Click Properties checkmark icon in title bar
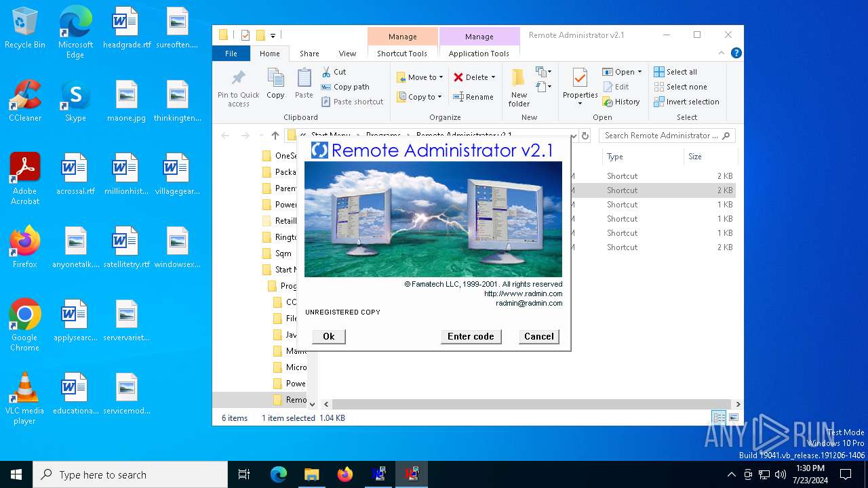 (245, 35)
